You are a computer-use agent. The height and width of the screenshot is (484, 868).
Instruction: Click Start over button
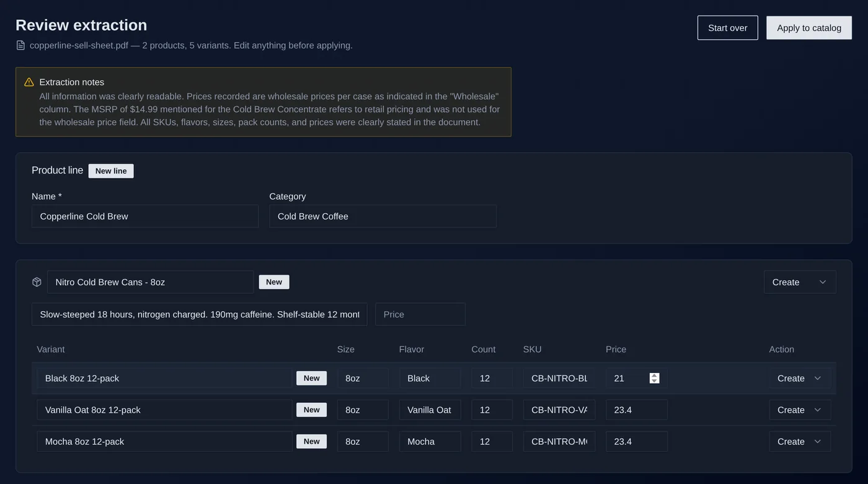tap(727, 28)
